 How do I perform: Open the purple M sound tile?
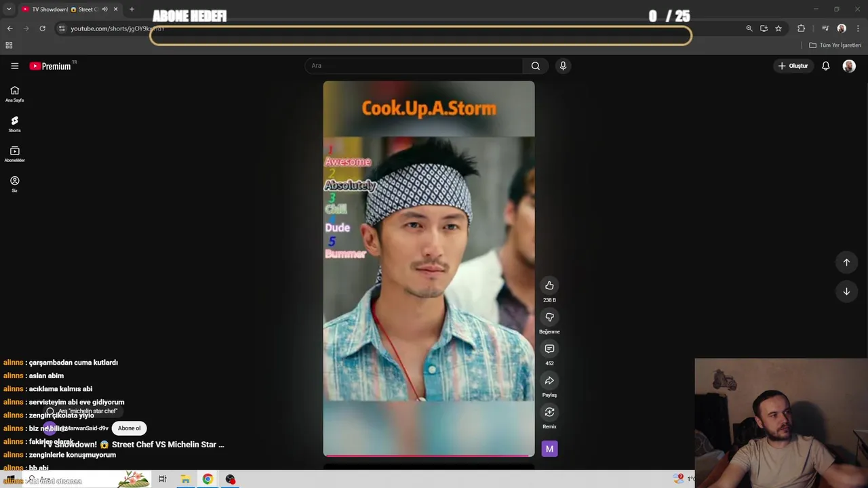click(x=549, y=449)
